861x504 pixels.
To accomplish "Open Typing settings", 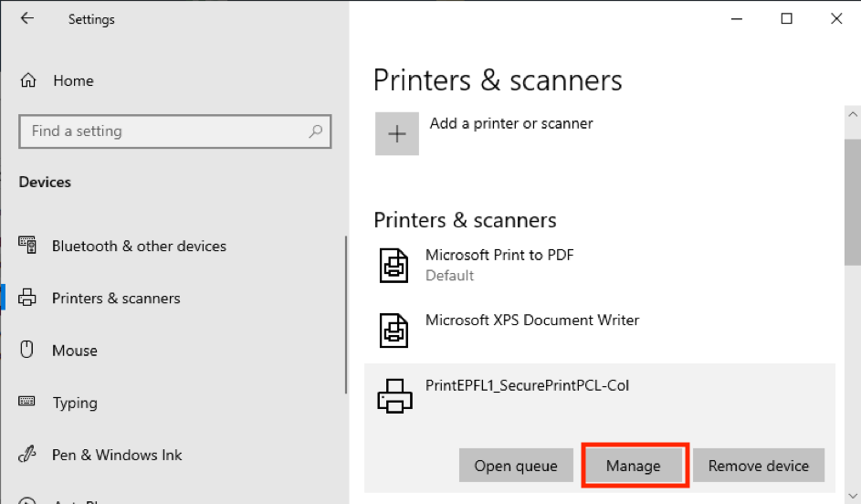I will [x=75, y=403].
